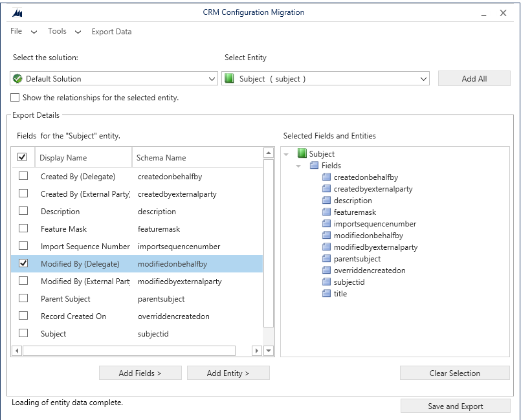Screen dimensions: 521x420
Task: Uncheck the Modified By (Delegate) checkbox
Action: (23, 263)
